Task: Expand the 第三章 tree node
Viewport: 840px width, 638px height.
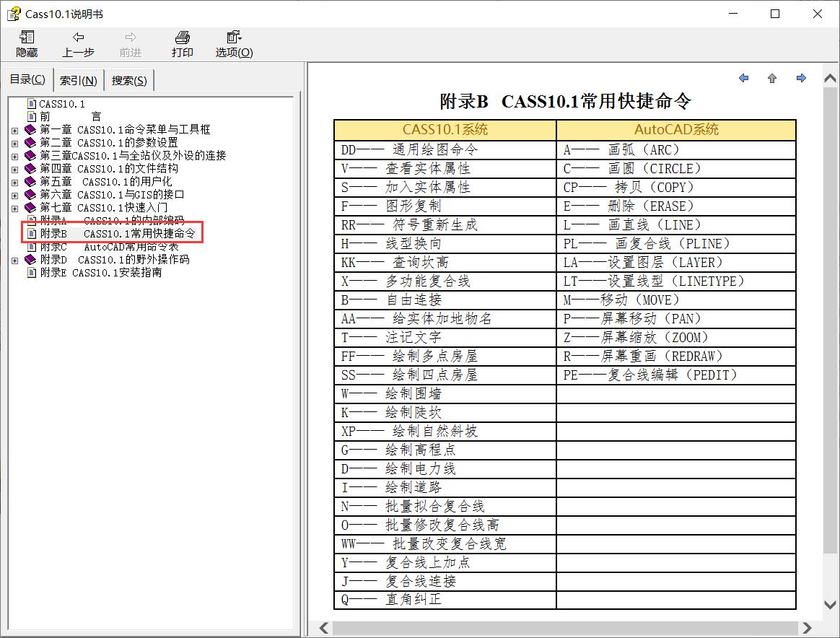Action: point(15,156)
